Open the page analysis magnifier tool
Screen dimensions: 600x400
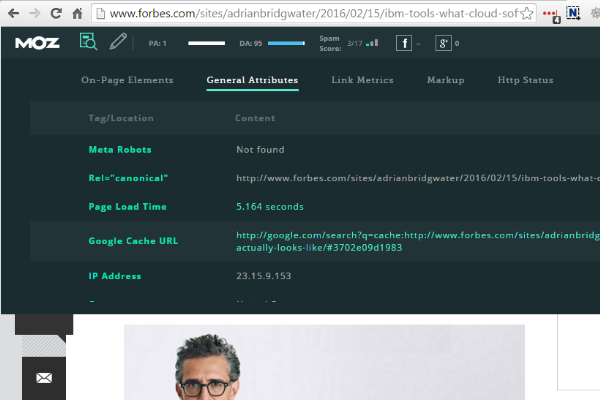89,42
